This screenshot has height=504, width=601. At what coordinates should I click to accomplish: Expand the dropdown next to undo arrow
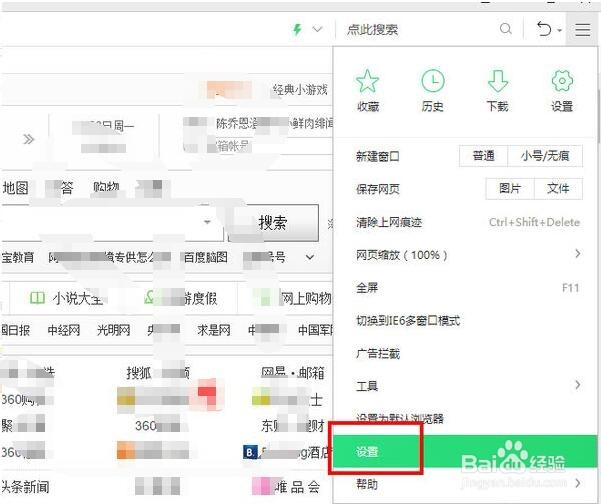(x=560, y=30)
